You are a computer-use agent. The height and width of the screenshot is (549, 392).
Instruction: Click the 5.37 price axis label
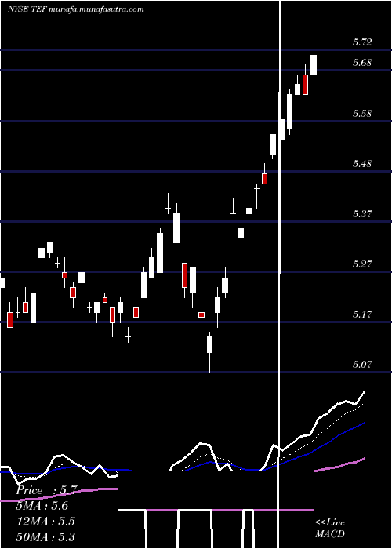click(362, 213)
